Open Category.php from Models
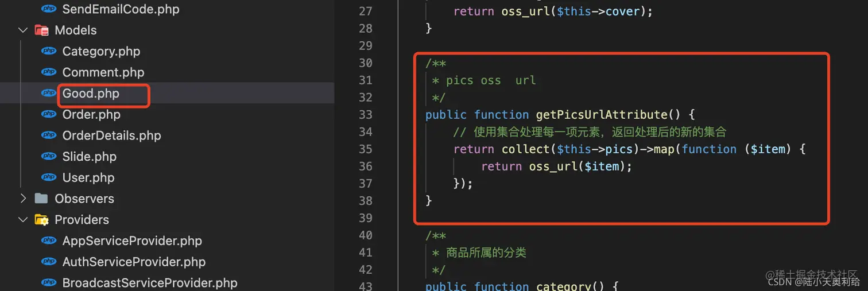 click(101, 51)
